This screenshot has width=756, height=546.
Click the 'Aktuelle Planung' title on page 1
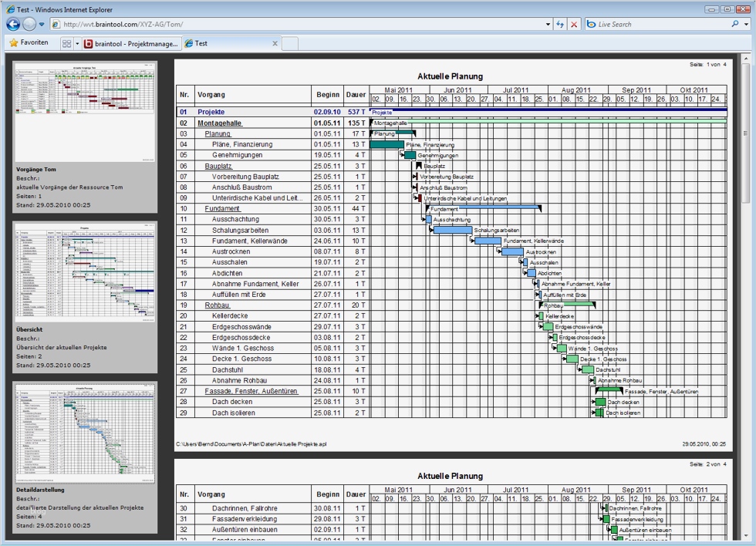(x=450, y=76)
